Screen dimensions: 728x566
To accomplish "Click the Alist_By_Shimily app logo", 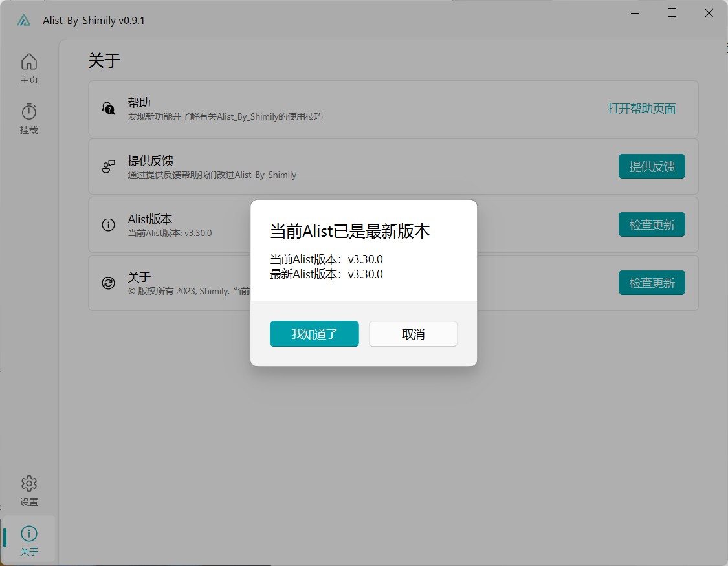I will [x=24, y=20].
